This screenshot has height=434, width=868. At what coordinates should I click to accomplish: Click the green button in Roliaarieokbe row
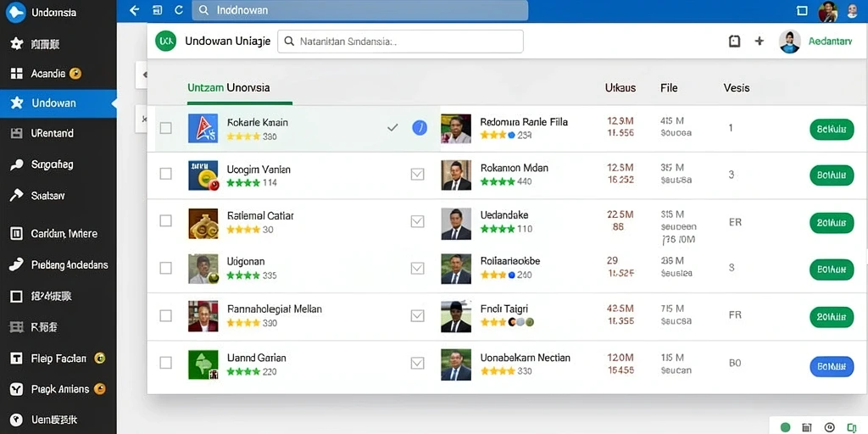coord(832,270)
